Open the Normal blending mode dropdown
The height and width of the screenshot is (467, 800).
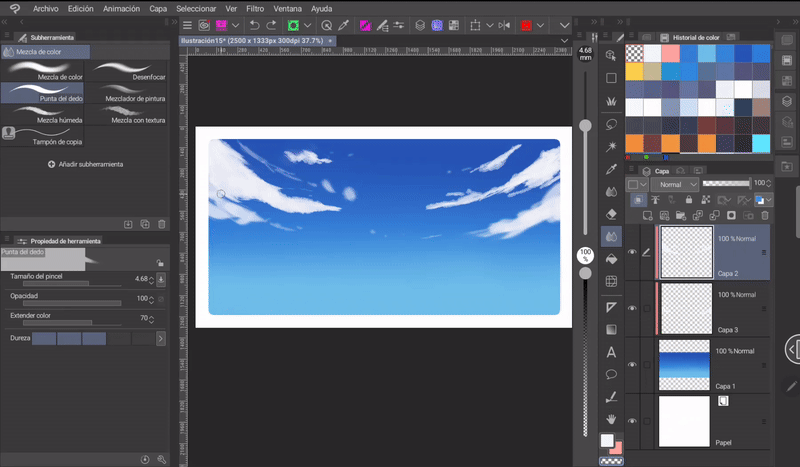click(x=674, y=184)
